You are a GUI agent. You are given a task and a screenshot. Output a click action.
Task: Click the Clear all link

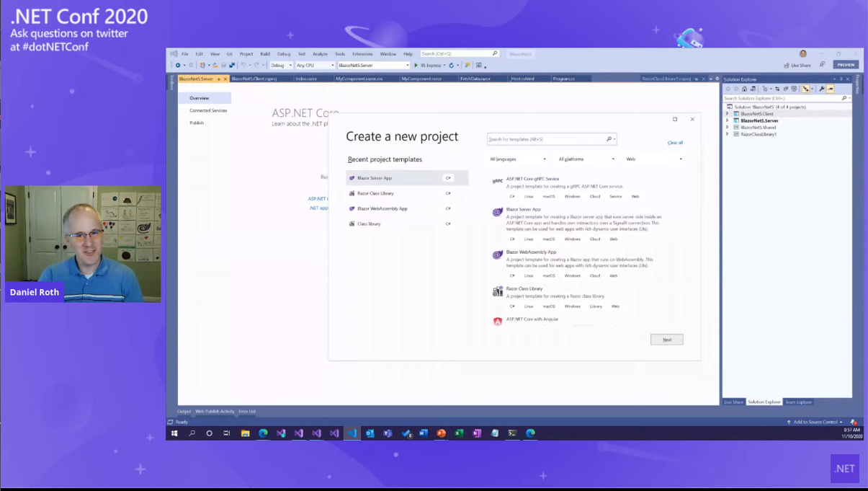coord(675,143)
